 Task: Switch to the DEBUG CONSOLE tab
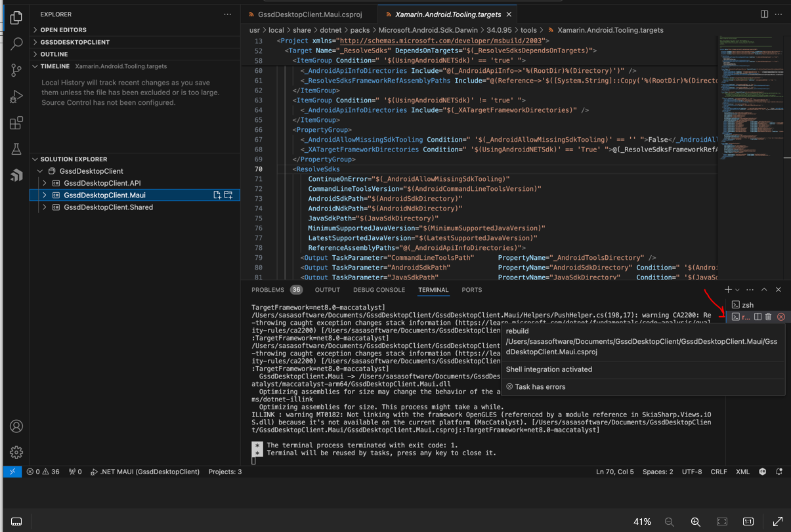pos(379,289)
